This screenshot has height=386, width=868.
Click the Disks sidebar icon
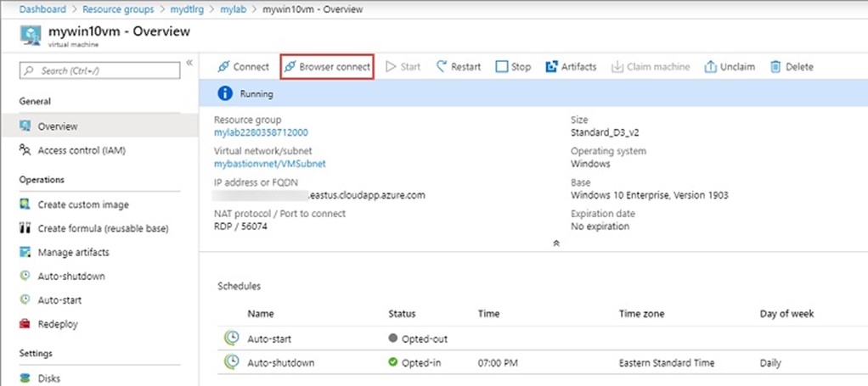pos(25,378)
